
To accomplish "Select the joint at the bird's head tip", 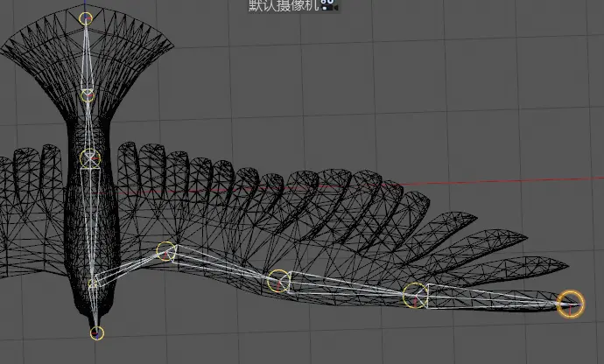I will [x=97, y=332].
